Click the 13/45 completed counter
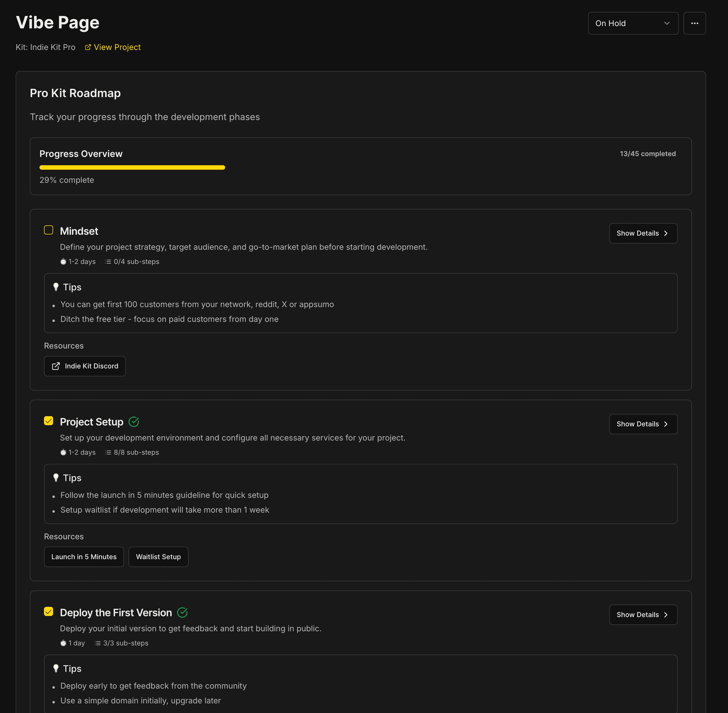The width and height of the screenshot is (728, 713). [x=647, y=154]
